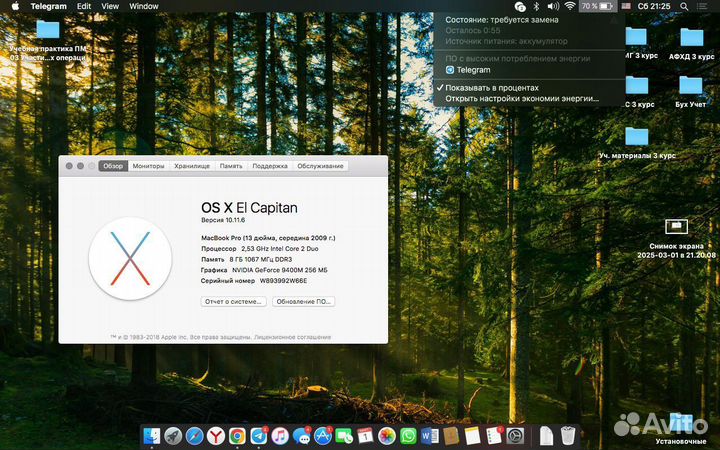Viewport: 720px width, 450px height.
Task: Switch to the Обзор tab
Action: coord(113,166)
